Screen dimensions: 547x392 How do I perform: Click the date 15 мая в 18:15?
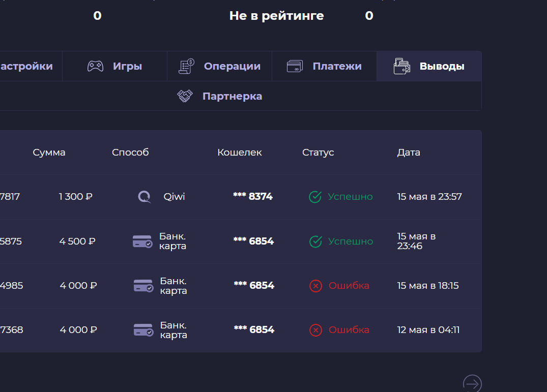coord(428,285)
